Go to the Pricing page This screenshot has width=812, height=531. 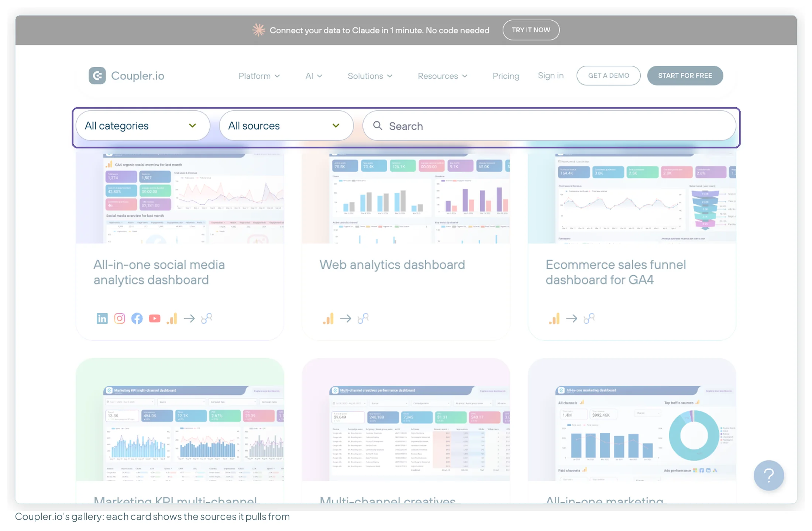click(506, 76)
